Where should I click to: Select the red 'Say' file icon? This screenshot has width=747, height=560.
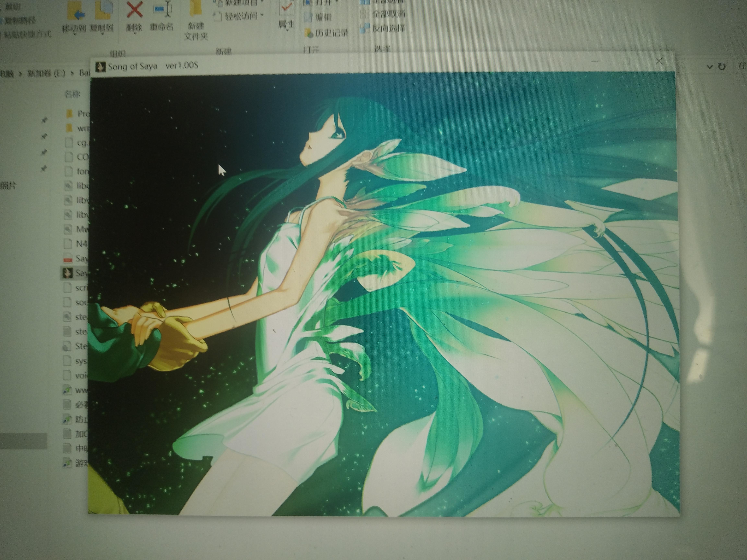(x=68, y=259)
